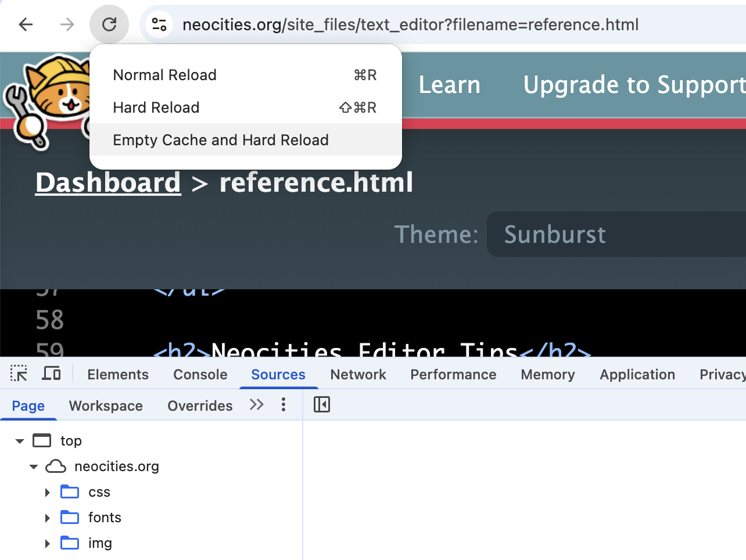Viewport: 746px width, 560px height.
Task: Open the Network tab
Action: tap(358, 375)
